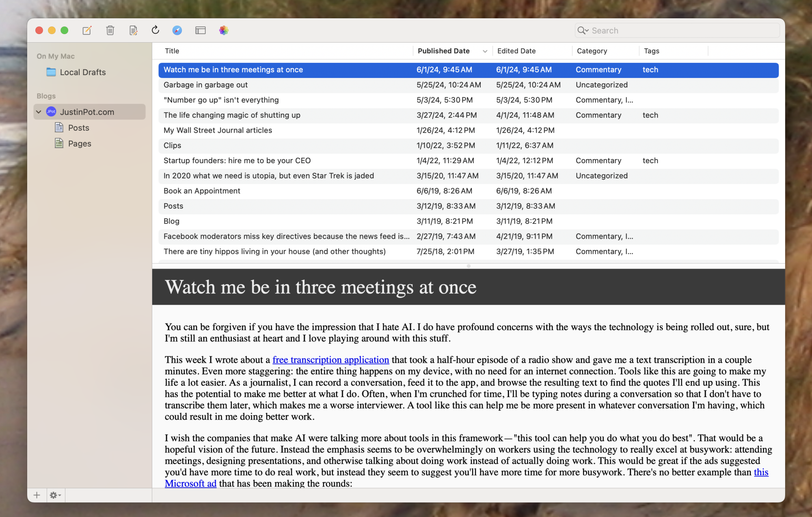Image resolution: width=812 pixels, height=517 pixels.
Task: Select the tiny hippos post
Action: click(x=469, y=252)
